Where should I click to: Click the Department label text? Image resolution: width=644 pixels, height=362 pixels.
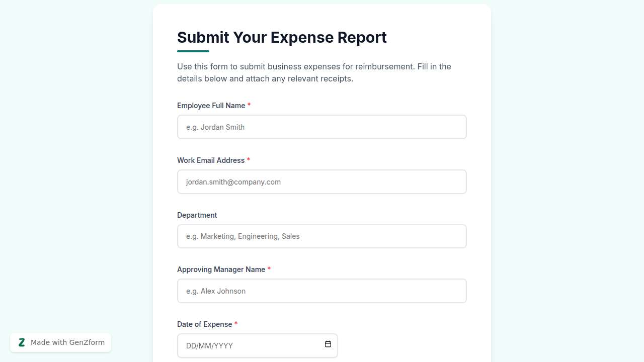point(197,215)
